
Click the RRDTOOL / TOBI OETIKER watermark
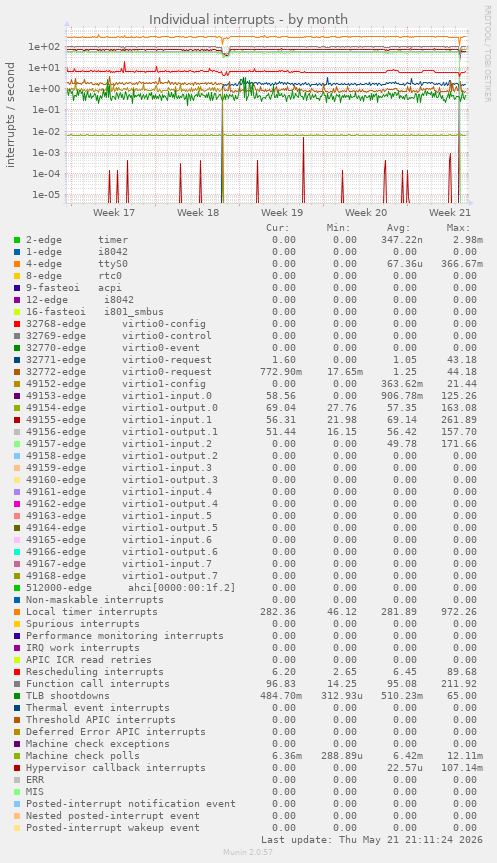tap(487, 53)
